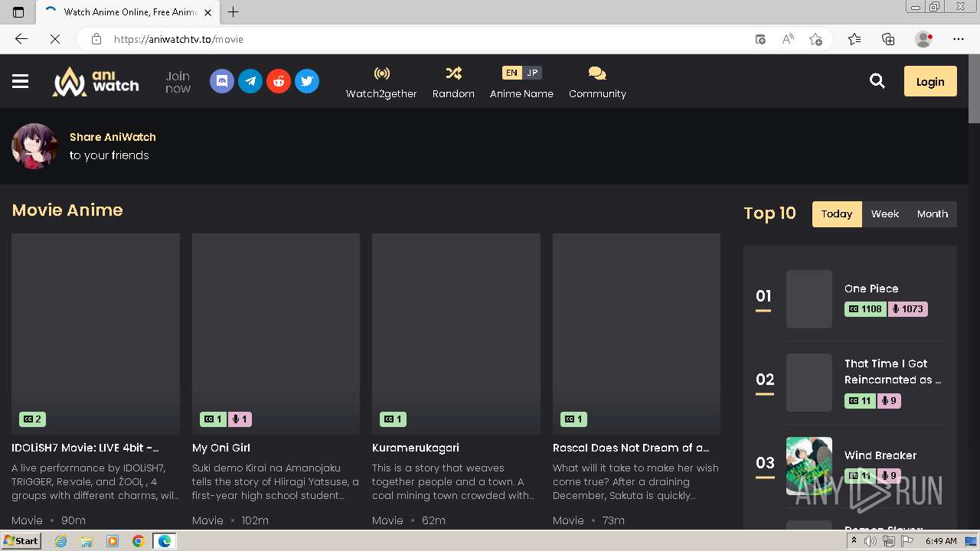Screen dimensions: 980x551
Task: Open Chrome from the taskbar
Action: [x=139, y=541]
